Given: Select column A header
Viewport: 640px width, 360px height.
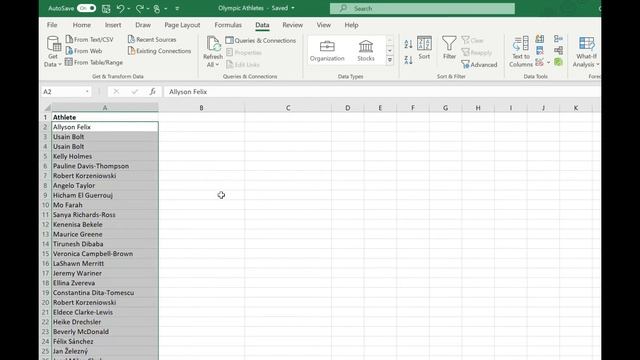Looking at the screenshot, I should point(105,108).
